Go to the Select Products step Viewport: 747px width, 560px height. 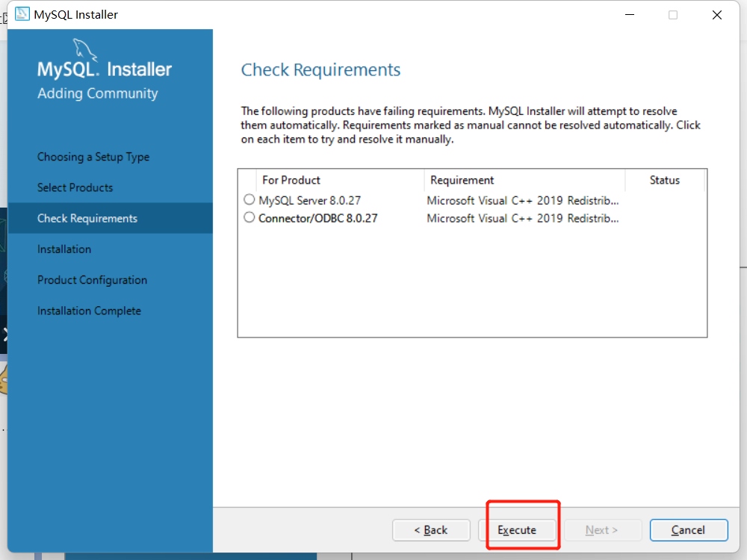tap(75, 187)
